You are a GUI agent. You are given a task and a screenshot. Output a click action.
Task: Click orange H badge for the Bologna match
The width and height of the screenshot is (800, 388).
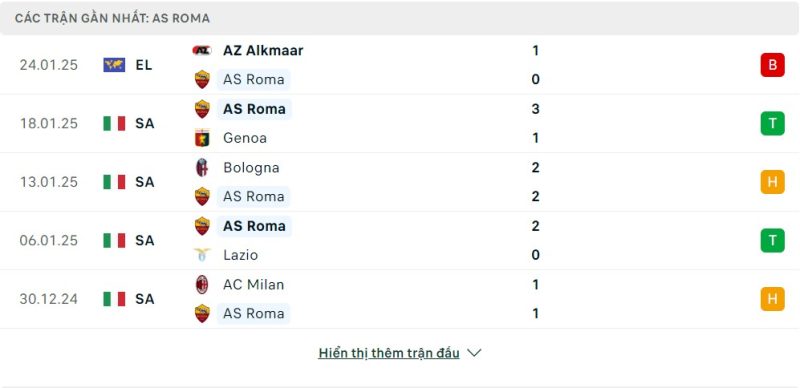(x=772, y=182)
